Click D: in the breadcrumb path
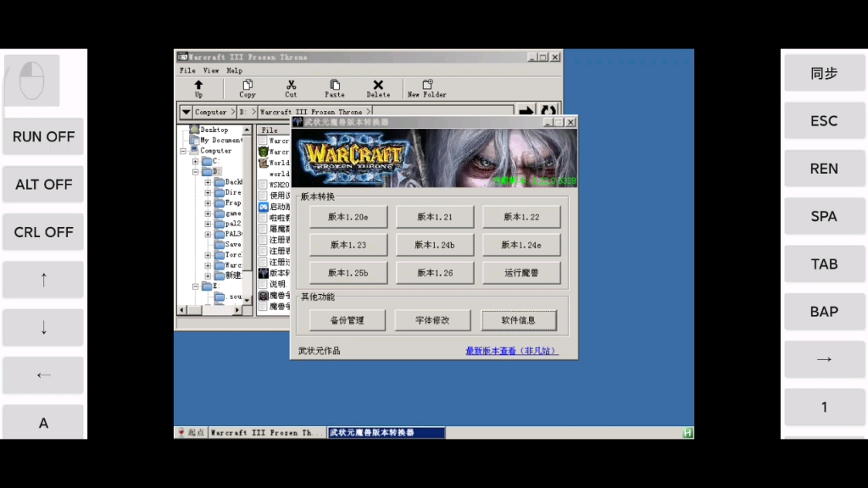The width and height of the screenshot is (868, 488). [243, 112]
